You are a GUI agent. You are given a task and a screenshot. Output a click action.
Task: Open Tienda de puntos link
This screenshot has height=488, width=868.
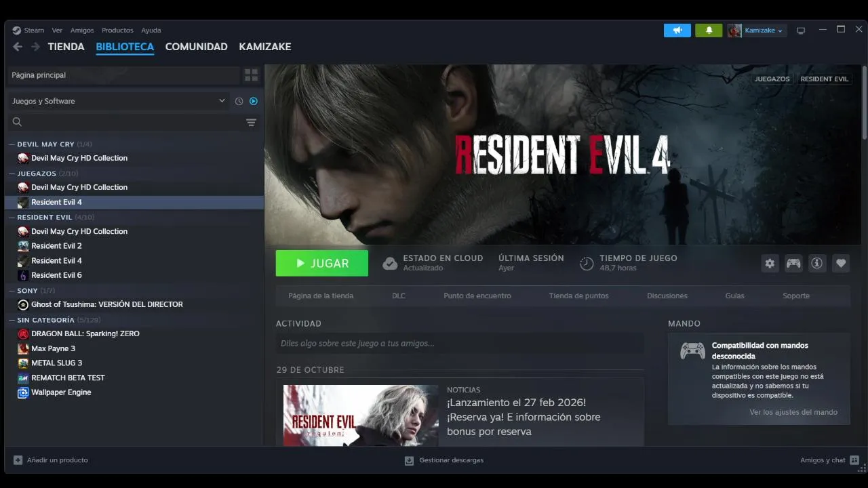(578, 296)
